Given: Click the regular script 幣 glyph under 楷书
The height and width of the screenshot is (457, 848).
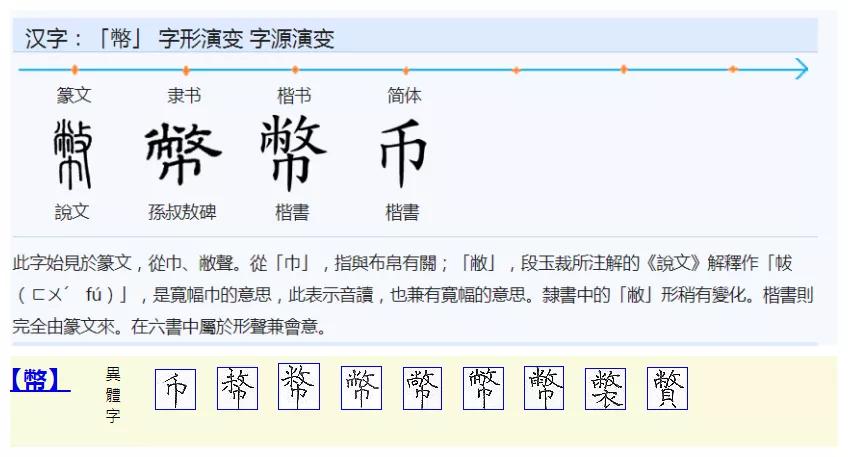Looking at the screenshot, I should tap(293, 153).
